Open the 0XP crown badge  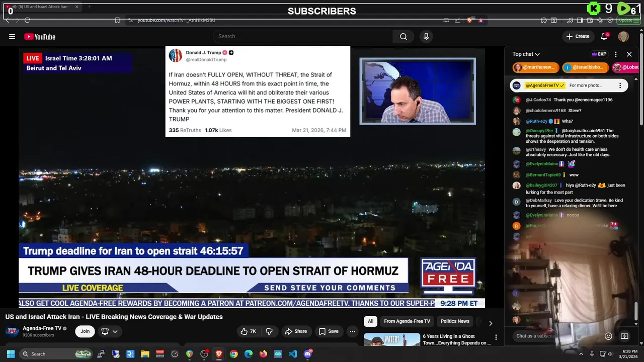coord(599,54)
